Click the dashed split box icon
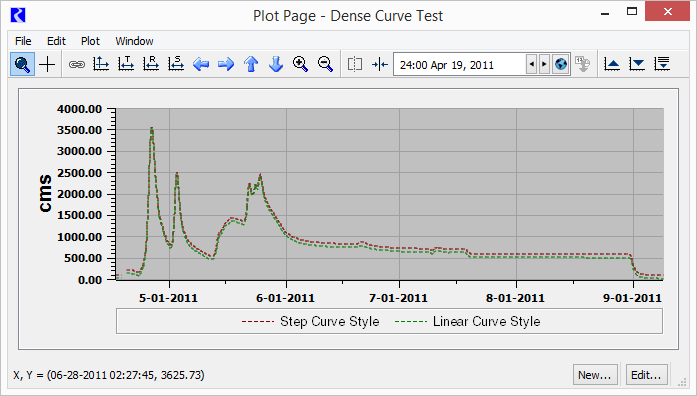697x396 pixels. tap(355, 64)
